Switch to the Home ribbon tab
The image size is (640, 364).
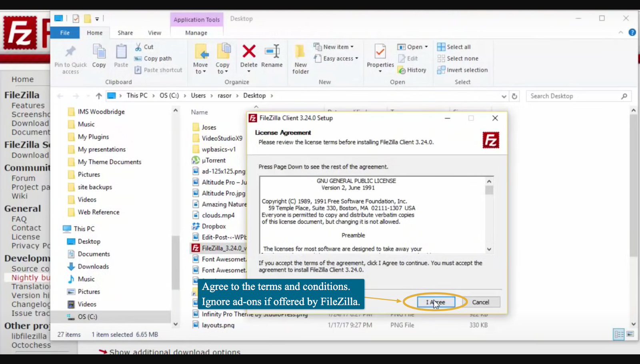point(95,33)
